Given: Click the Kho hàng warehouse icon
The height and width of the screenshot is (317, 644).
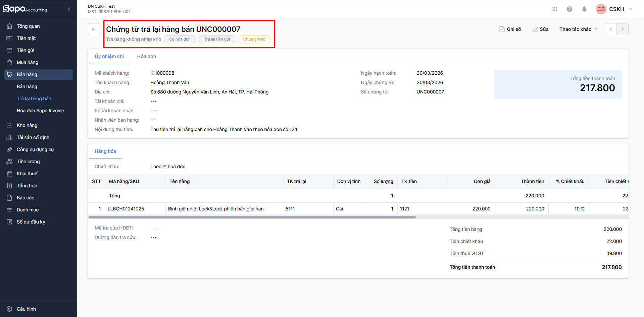Looking at the screenshot, I should pyautogui.click(x=9, y=125).
